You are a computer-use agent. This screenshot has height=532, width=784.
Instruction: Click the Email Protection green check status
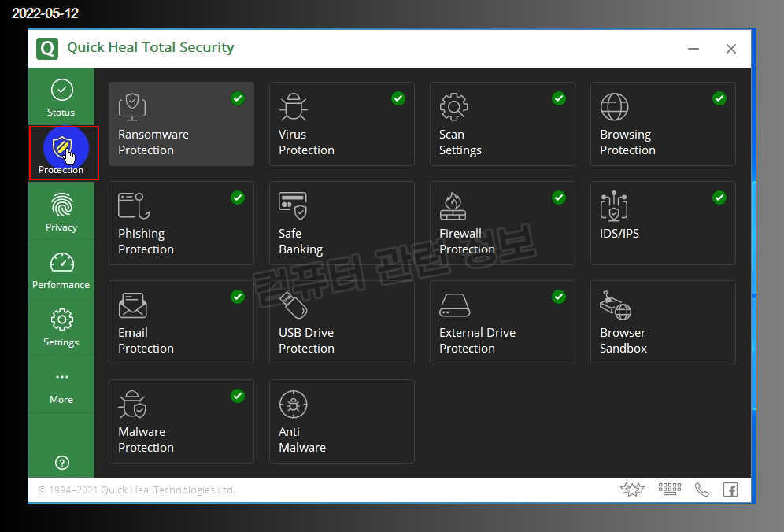coord(238,297)
